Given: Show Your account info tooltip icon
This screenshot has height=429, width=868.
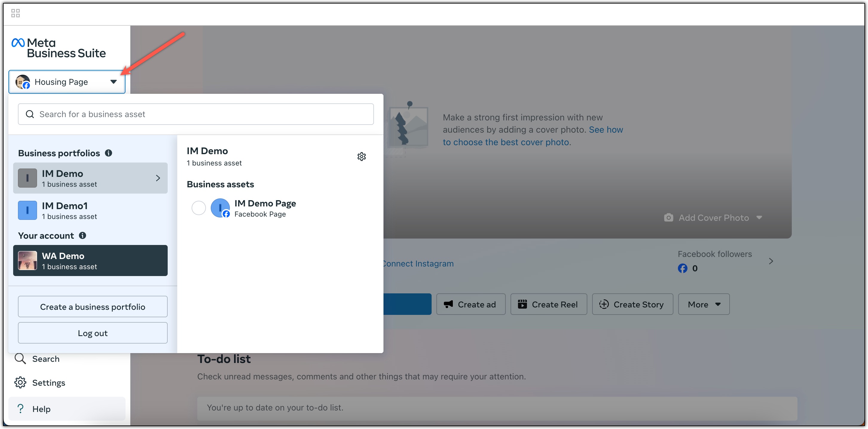Looking at the screenshot, I should click(x=82, y=235).
